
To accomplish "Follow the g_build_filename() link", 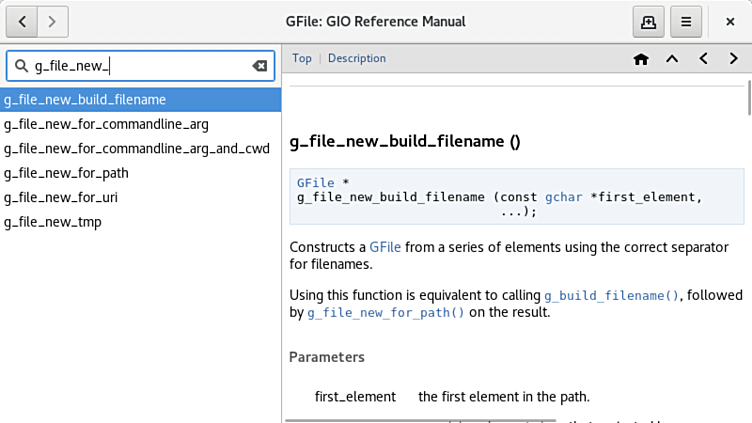I will (611, 296).
